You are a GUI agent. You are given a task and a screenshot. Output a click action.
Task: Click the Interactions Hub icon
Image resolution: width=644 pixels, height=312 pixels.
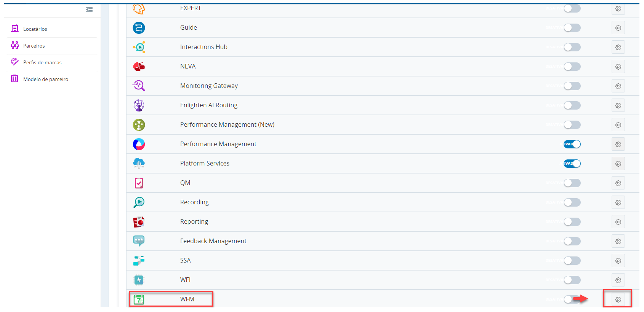139,47
